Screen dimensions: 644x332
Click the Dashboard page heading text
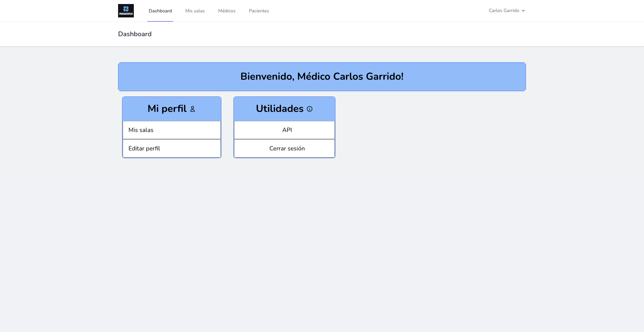[x=135, y=34]
